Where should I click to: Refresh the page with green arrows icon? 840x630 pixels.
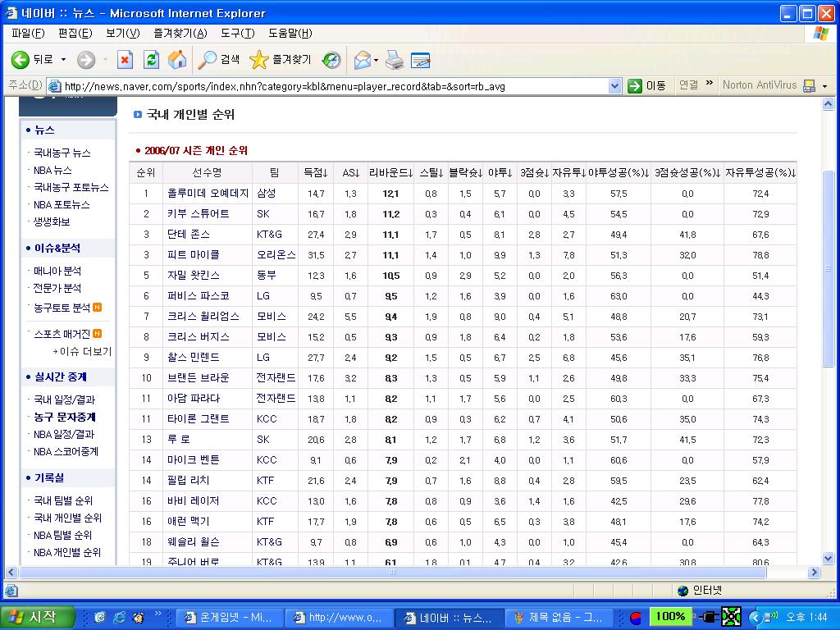[x=152, y=60]
